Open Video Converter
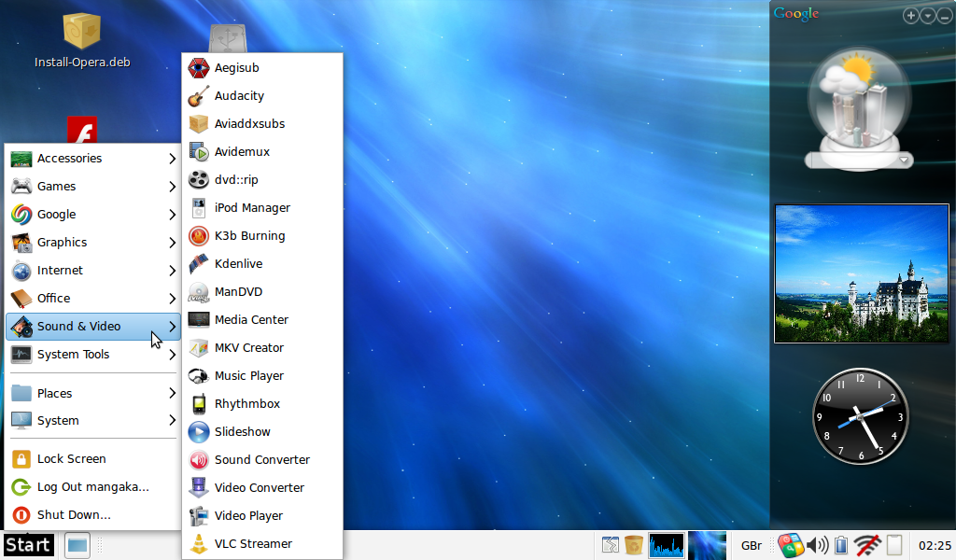 click(x=262, y=488)
